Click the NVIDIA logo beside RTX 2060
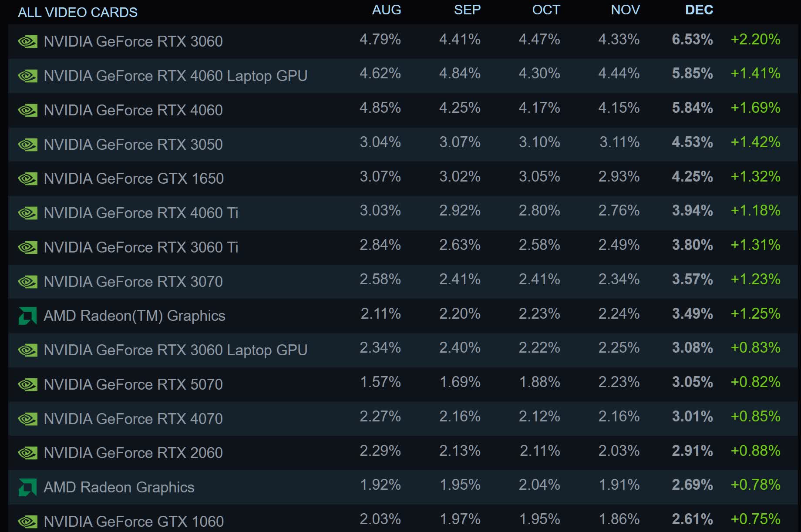This screenshot has height=532, width=801. coord(27,453)
